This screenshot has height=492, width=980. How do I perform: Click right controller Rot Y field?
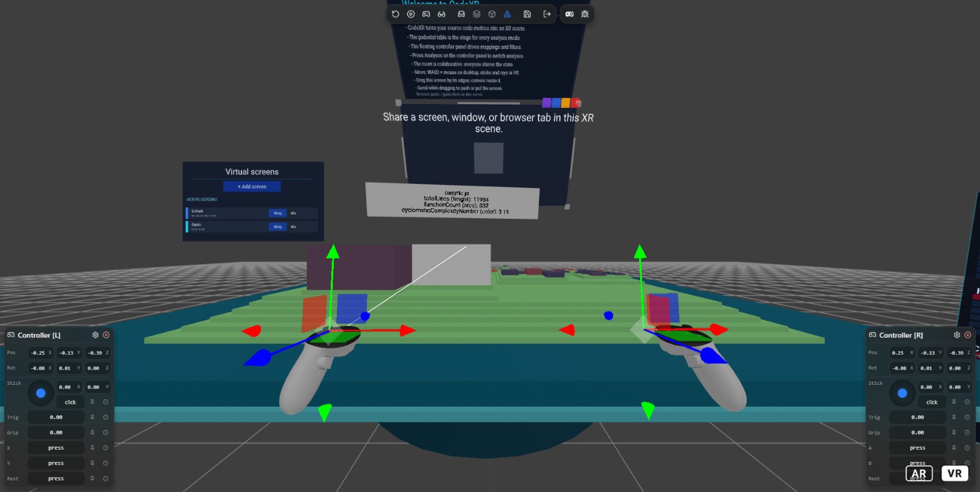(931, 368)
